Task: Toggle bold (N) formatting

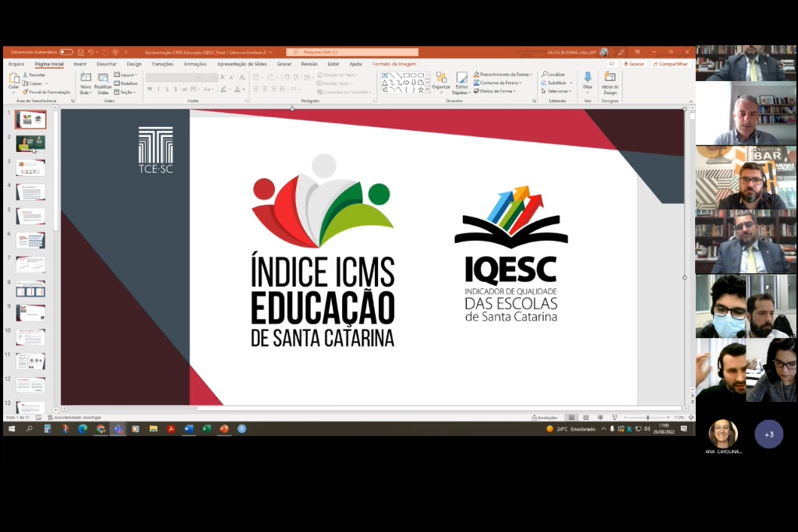Action: point(150,89)
